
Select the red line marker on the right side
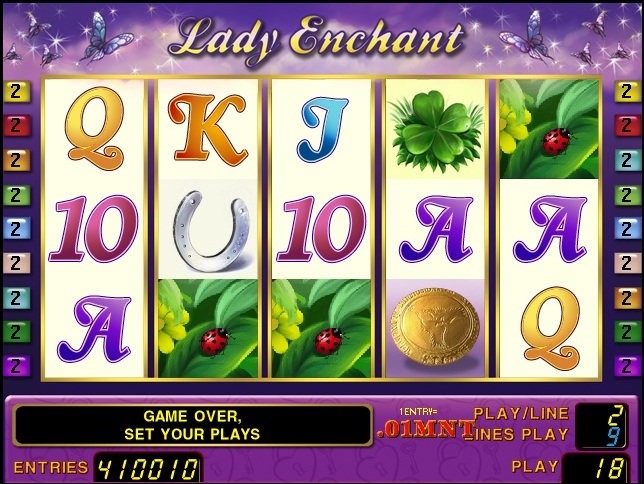coord(627,125)
